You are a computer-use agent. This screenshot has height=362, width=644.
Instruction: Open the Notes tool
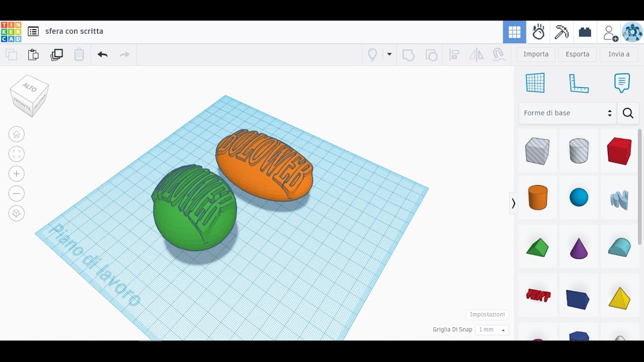tap(622, 83)
